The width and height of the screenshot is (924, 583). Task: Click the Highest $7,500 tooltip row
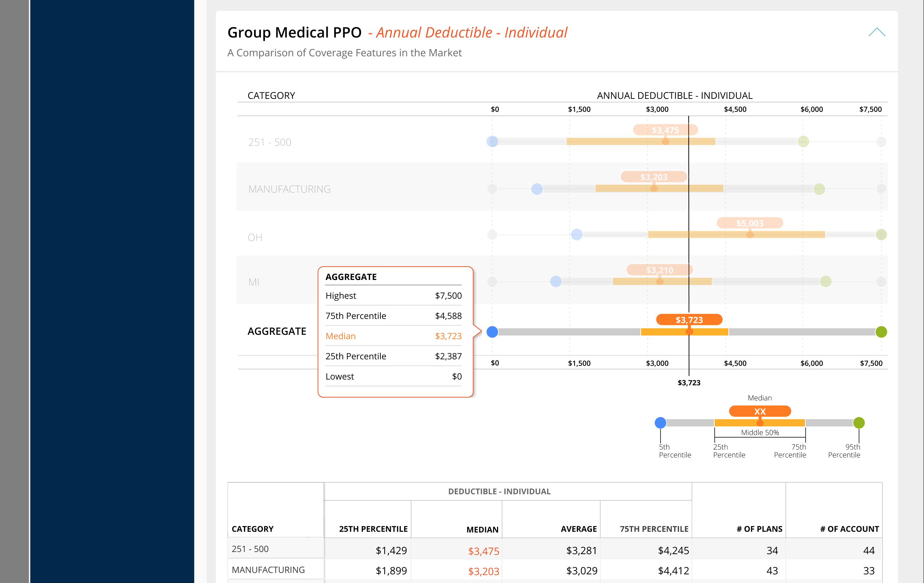(x=393, y=296)
